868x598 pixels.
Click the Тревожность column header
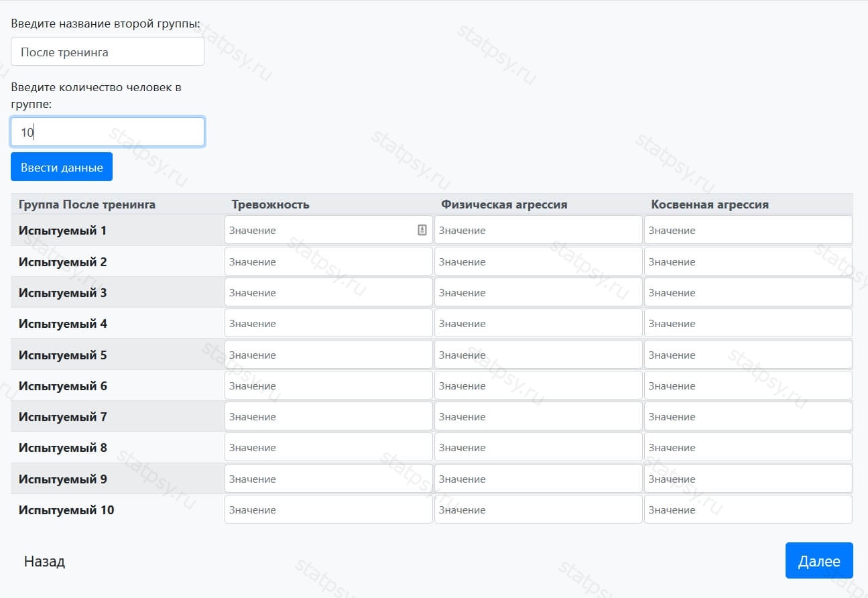(x=270, y=204)
